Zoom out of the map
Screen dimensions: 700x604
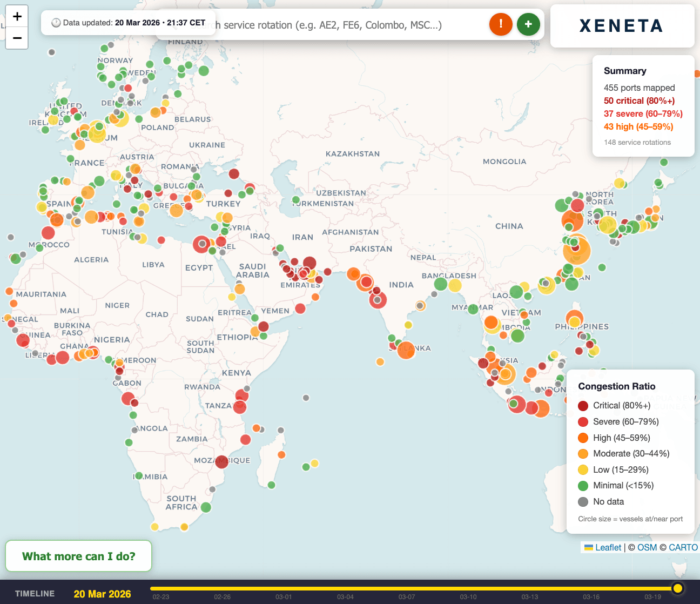coord(17,38)
